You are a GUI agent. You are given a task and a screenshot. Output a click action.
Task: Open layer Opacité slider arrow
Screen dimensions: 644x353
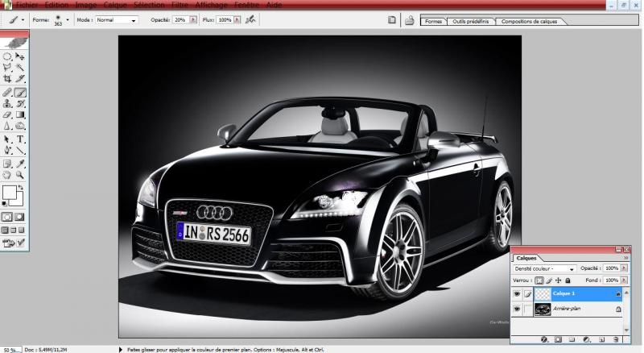click(x=624, y=268)
